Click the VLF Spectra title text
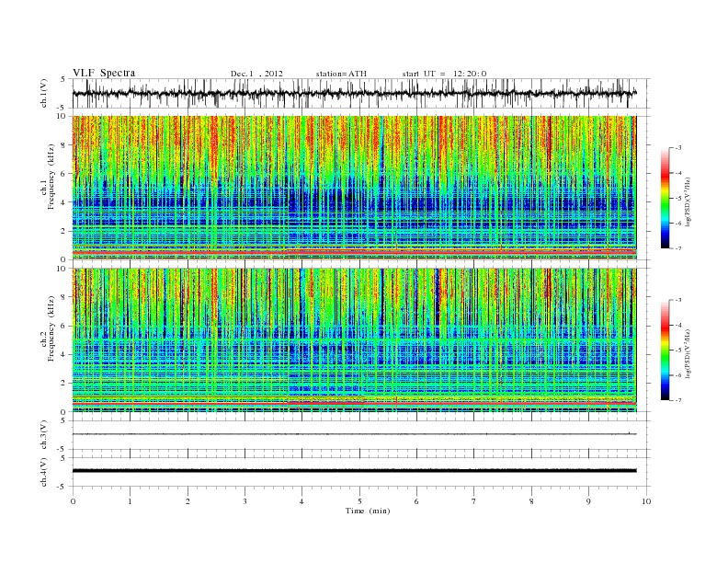Screen dimensions: 728x563 point(104,73)
